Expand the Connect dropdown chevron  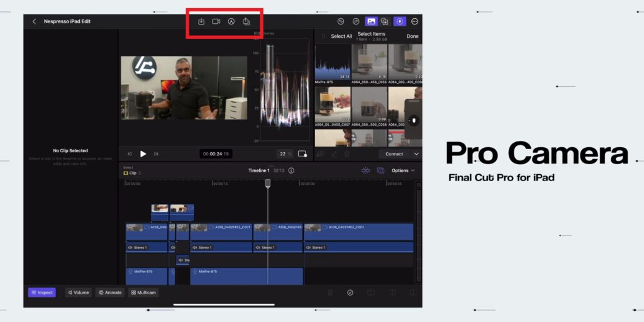416,154
